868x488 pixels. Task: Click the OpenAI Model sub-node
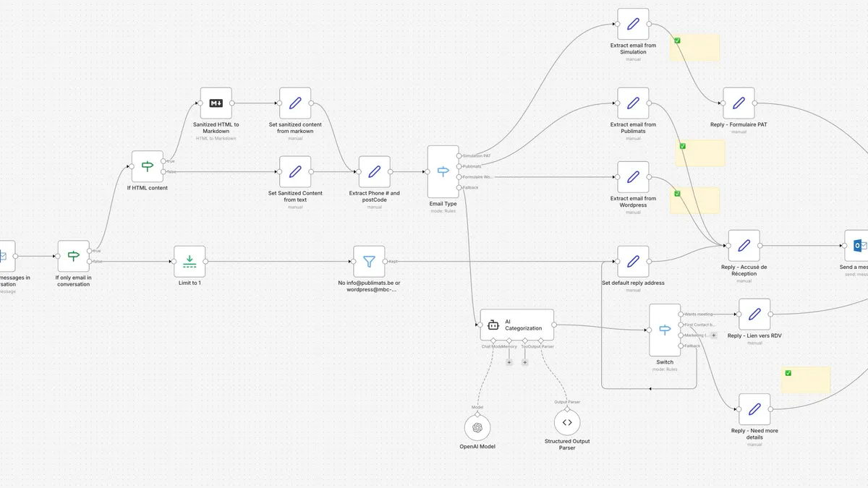click(477, 427)
